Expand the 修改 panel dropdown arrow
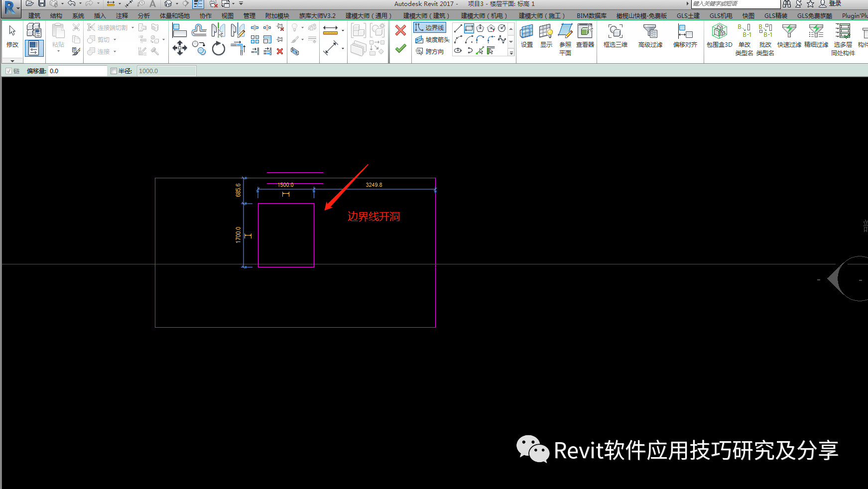Image resolution: width=868 pixels, height=489 pixels. (12, 61)
